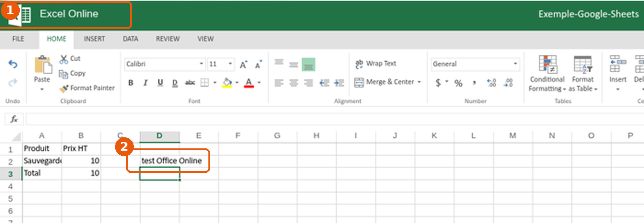This screenshot has height=223, width=644.
Task: Click the right decimal places icon
Action: coord(508,83)
